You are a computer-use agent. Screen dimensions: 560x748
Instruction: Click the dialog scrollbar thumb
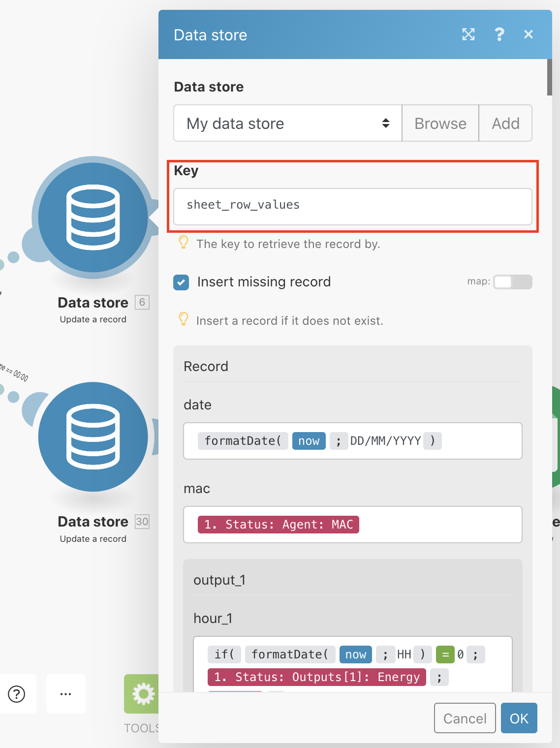[549, 77]
